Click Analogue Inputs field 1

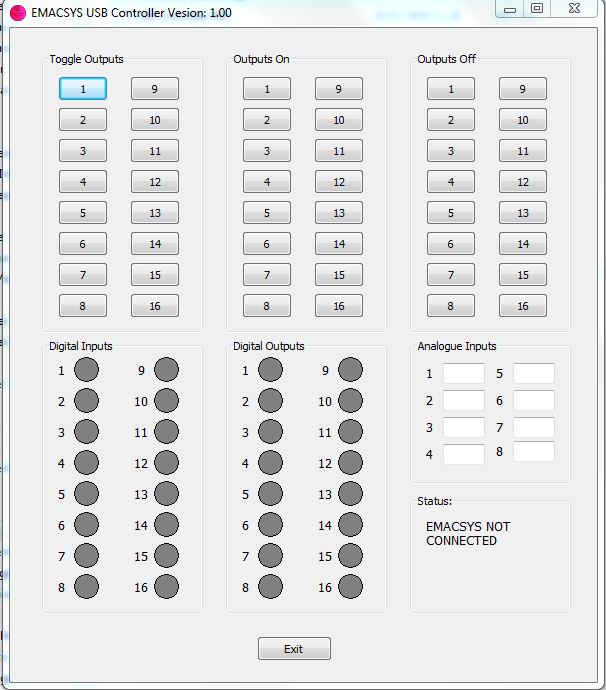[x=463, y=374]
